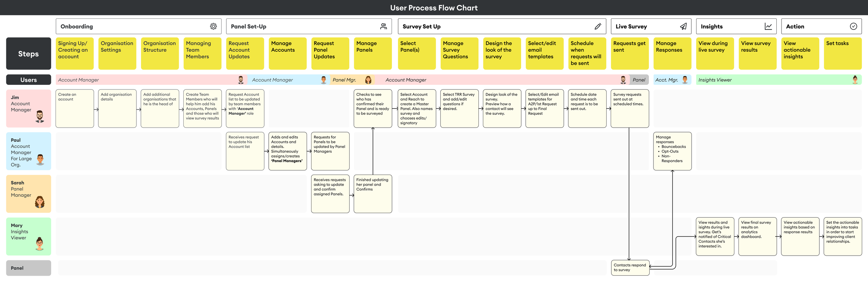Click the dark Steps label

28,54
